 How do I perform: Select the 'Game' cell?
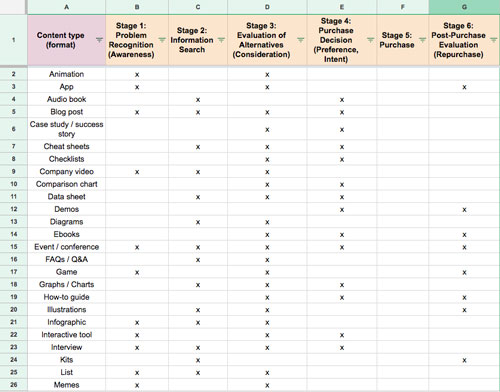click(66, 272)
